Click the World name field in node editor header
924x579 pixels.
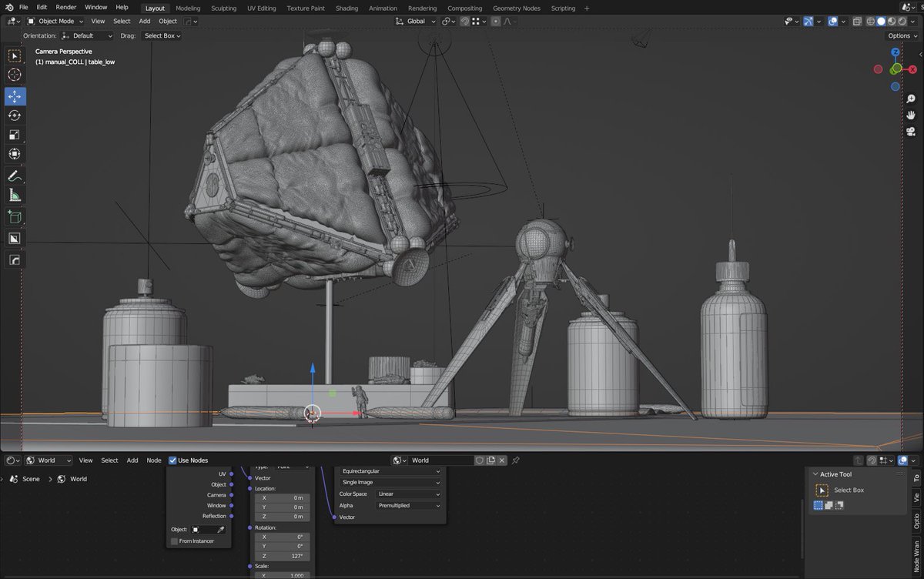tap(441, 460)
